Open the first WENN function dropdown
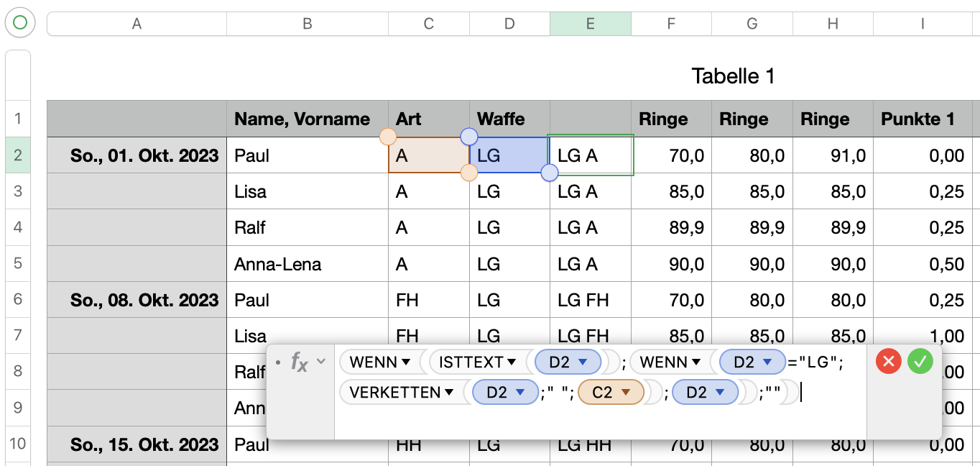 click(x=406, y=362)
